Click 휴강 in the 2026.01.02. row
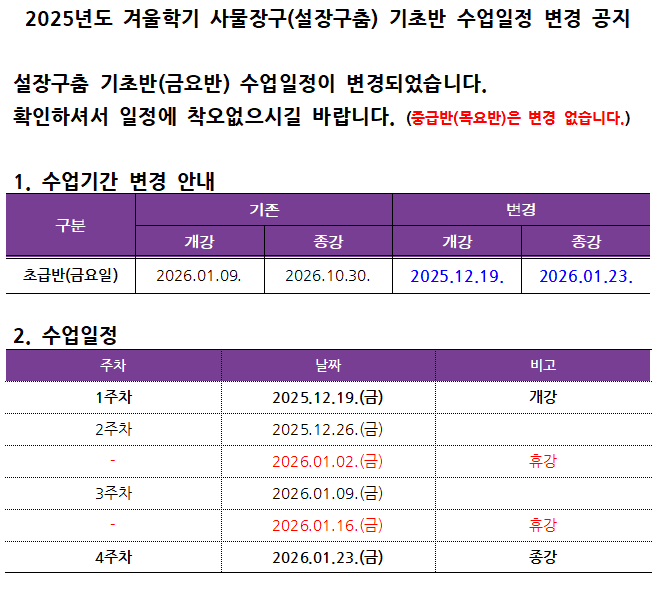The height and width of the screenshot is (592, 662). coord(543,461)
